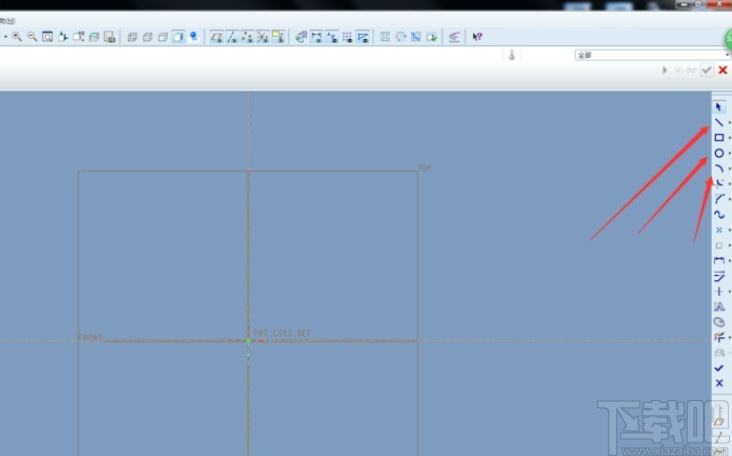Click the resume play arrow button

tap(664, 70)
